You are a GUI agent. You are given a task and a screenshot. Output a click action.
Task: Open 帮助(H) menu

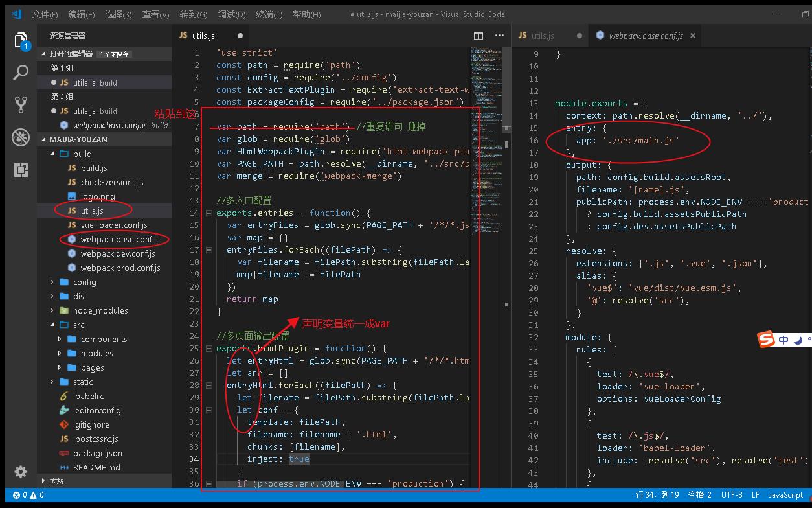click(x=307, y=14)
